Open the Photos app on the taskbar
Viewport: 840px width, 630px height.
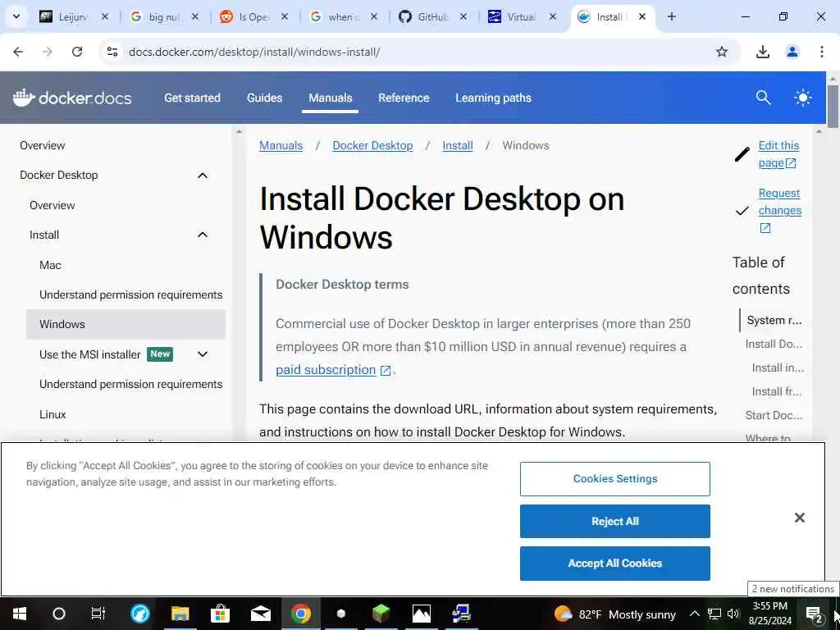(422, 614)
